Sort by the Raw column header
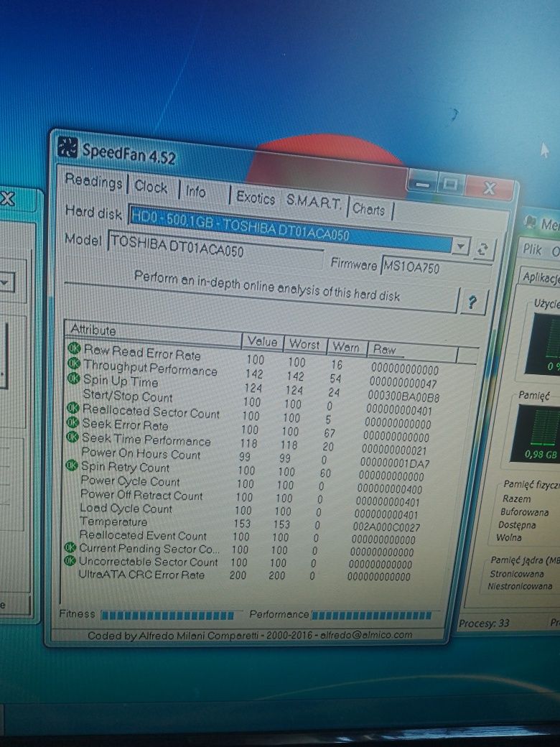Screen dimensions: 560x747 412,351
